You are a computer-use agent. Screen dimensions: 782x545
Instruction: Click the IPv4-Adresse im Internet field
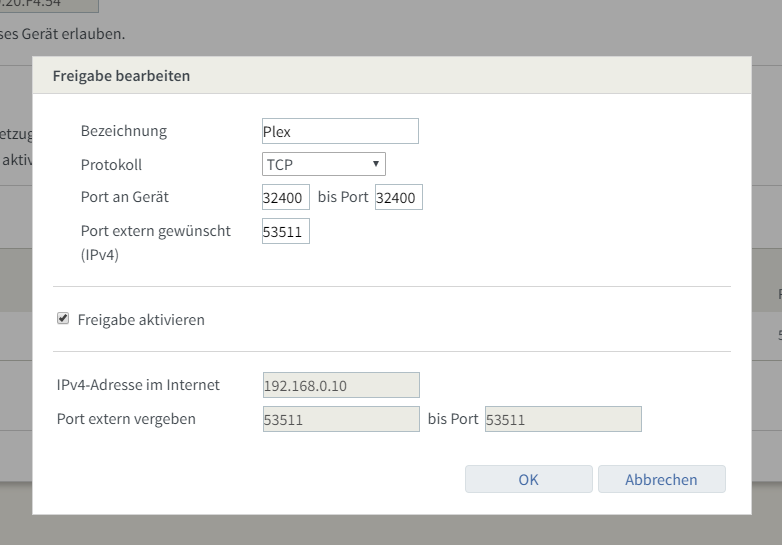(x=340, y=385)
